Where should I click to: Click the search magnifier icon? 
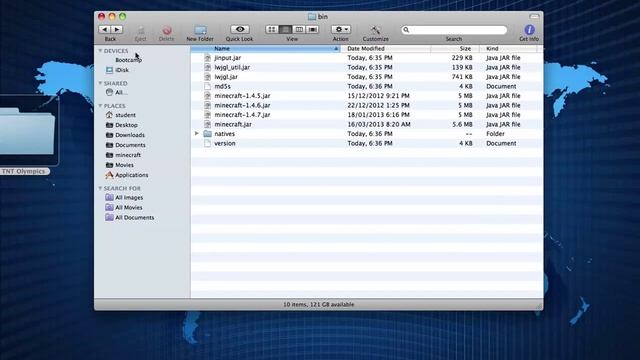406,30
